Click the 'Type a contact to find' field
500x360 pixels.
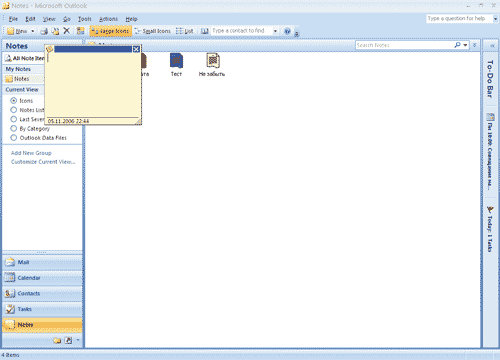coord(241,31)
